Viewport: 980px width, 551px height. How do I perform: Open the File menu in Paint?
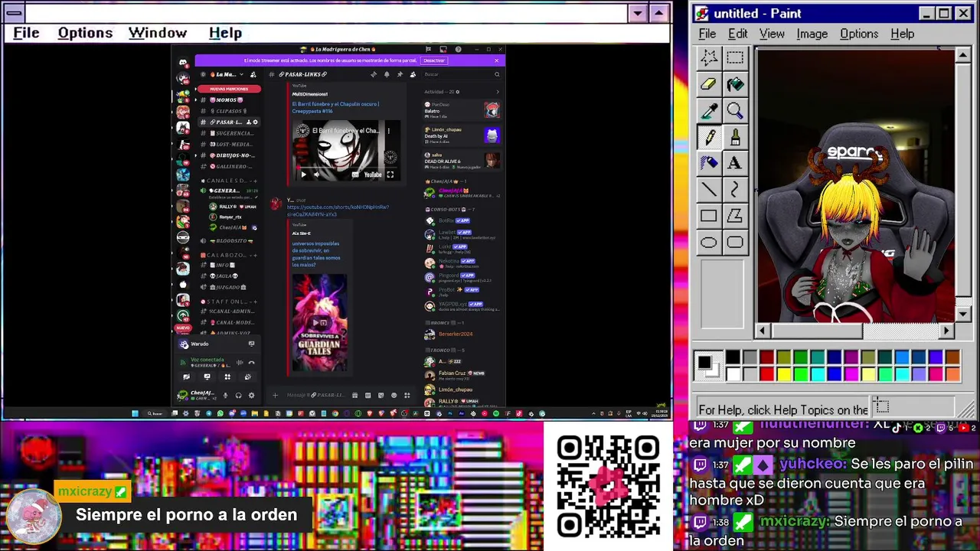707,34
